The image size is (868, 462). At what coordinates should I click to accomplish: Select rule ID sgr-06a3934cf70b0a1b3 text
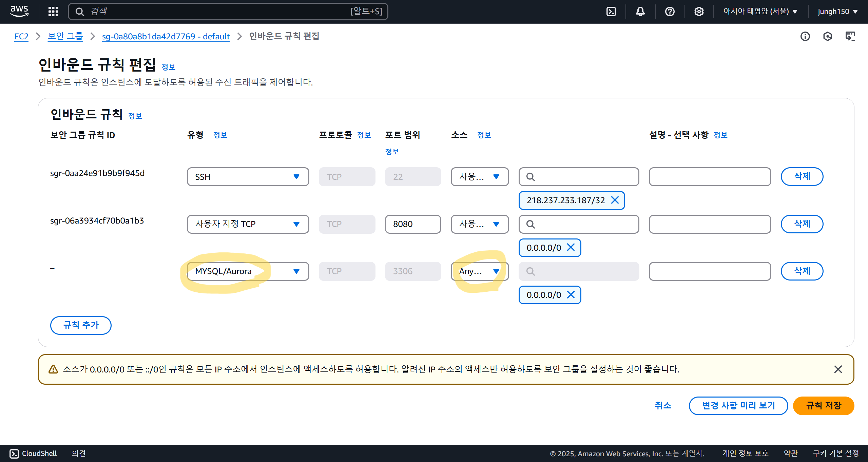[x=97, y=221]
